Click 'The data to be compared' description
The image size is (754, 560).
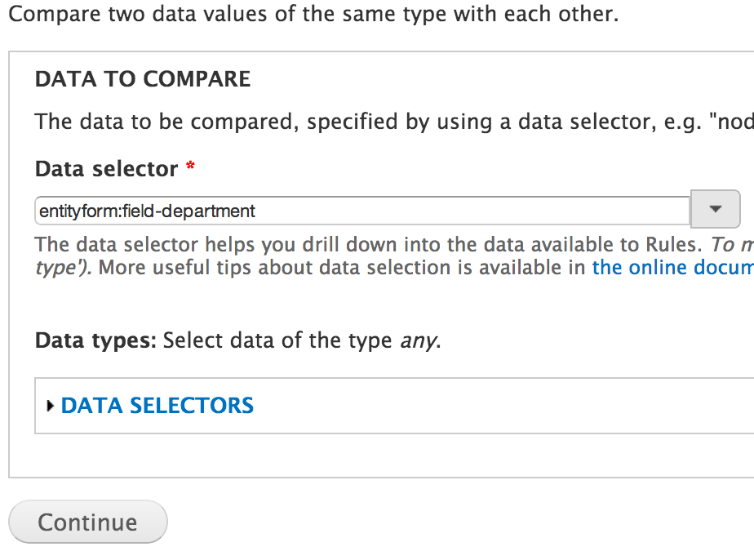tap(163, 122)
